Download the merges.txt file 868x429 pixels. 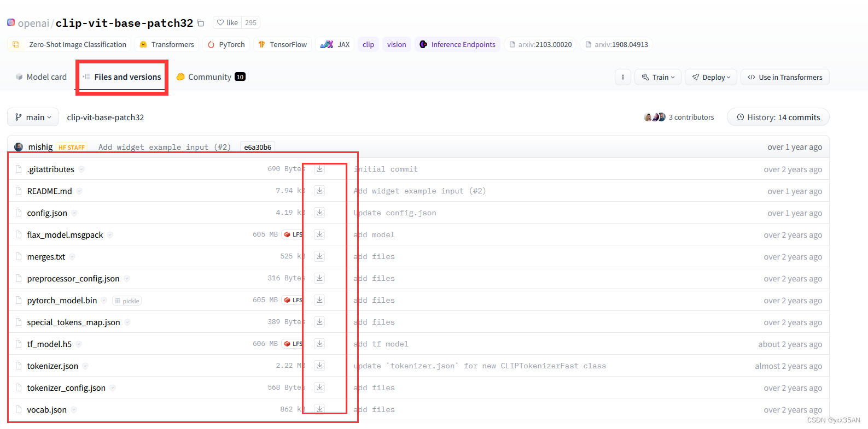(x=319, y=256)
